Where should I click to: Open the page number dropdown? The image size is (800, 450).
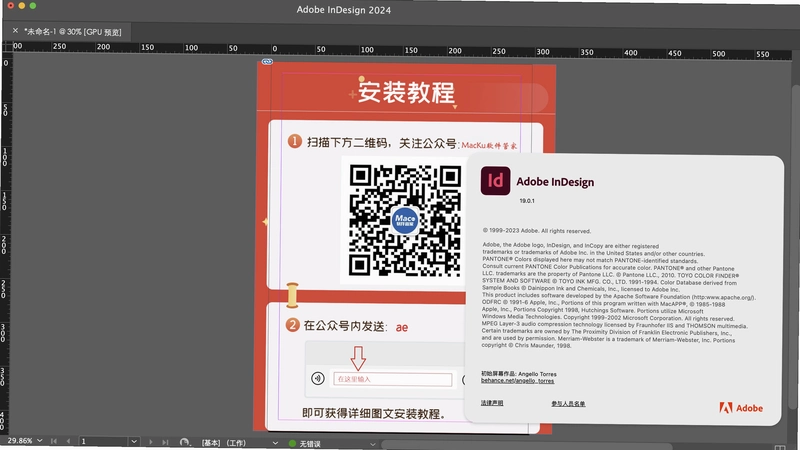134,441
